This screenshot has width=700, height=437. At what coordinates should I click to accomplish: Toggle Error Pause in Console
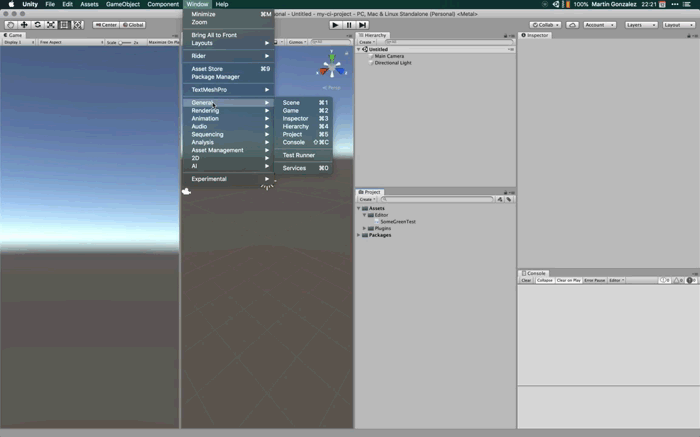pyautogui.click(x=595, y=280)
